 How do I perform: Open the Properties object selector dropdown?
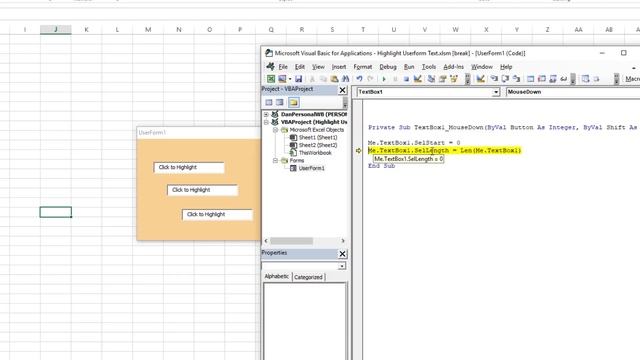click(x=342, y=266)
